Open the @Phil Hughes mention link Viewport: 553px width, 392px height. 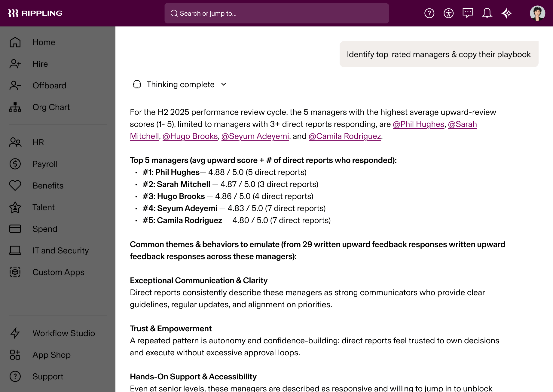coord(418,124)
